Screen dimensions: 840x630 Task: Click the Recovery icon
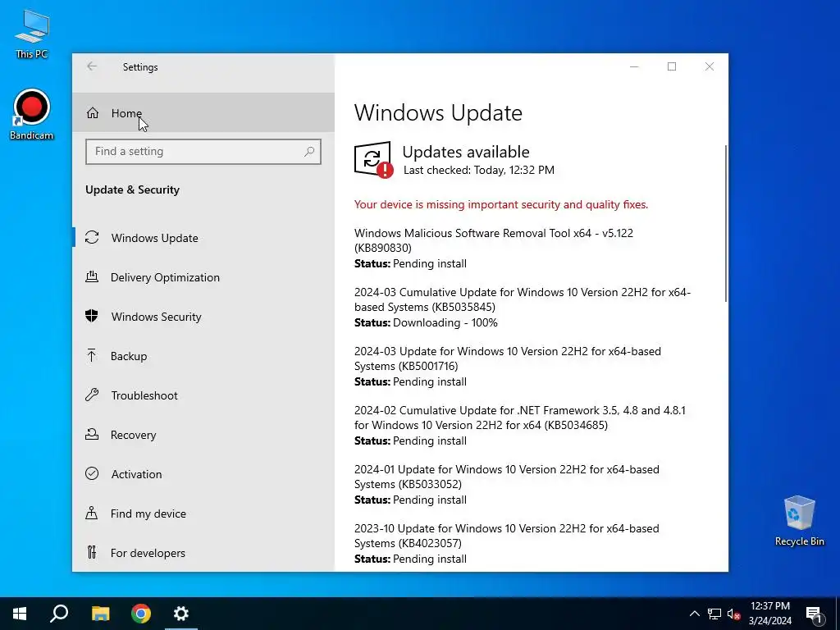pos(92,434)
